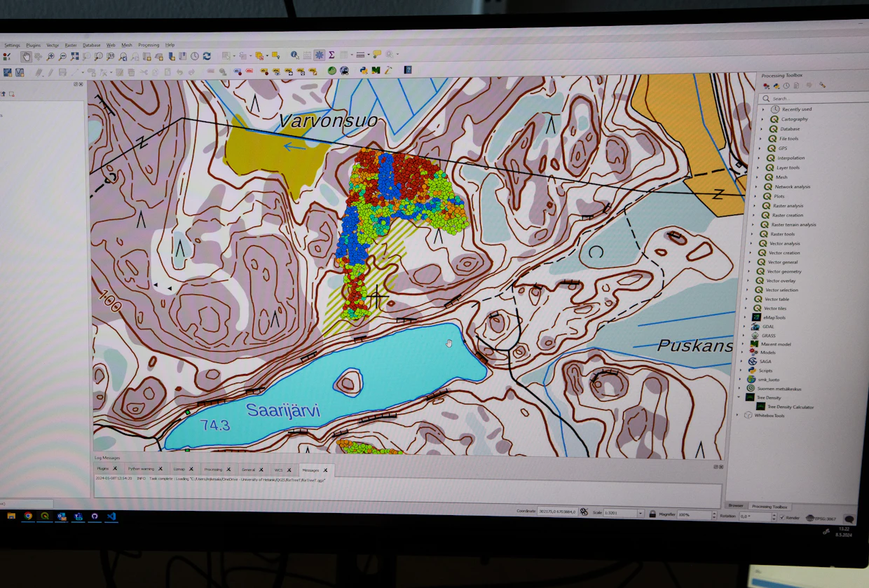This screenshot has width=869, height=588.
Task: Open the Processing menu
Action: pos(149,45)
